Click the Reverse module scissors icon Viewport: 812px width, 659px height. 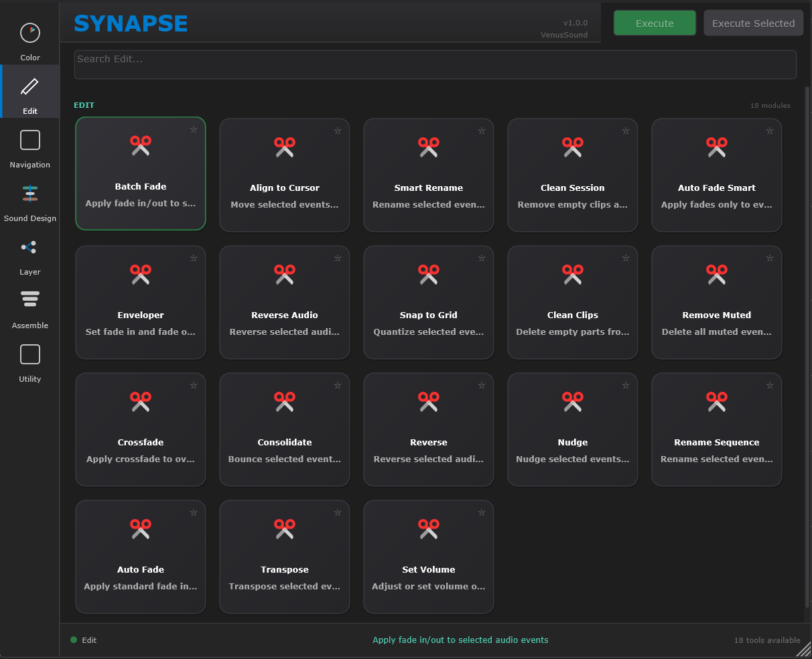429,401
